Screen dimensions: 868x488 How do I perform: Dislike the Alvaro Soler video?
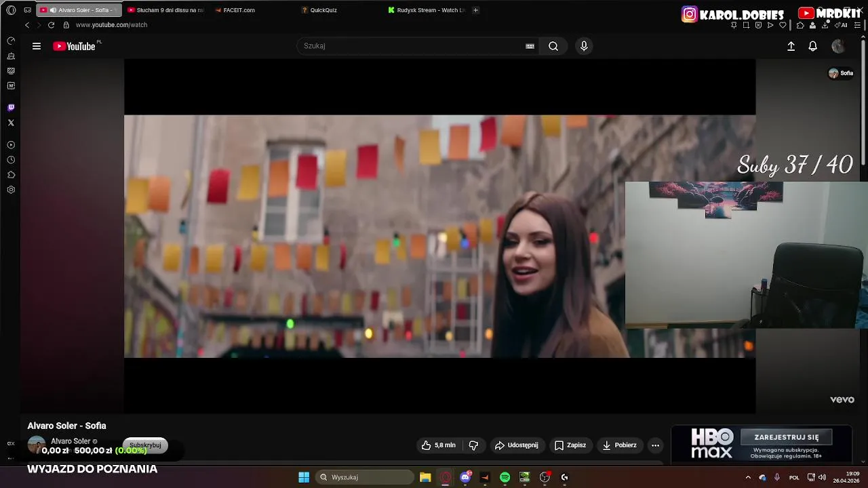tap(473, 445)
